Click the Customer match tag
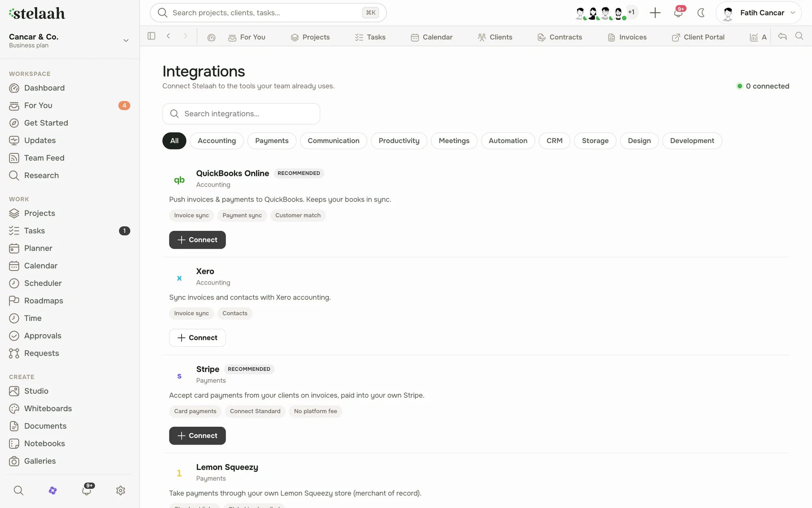 [x=298, y=215]
